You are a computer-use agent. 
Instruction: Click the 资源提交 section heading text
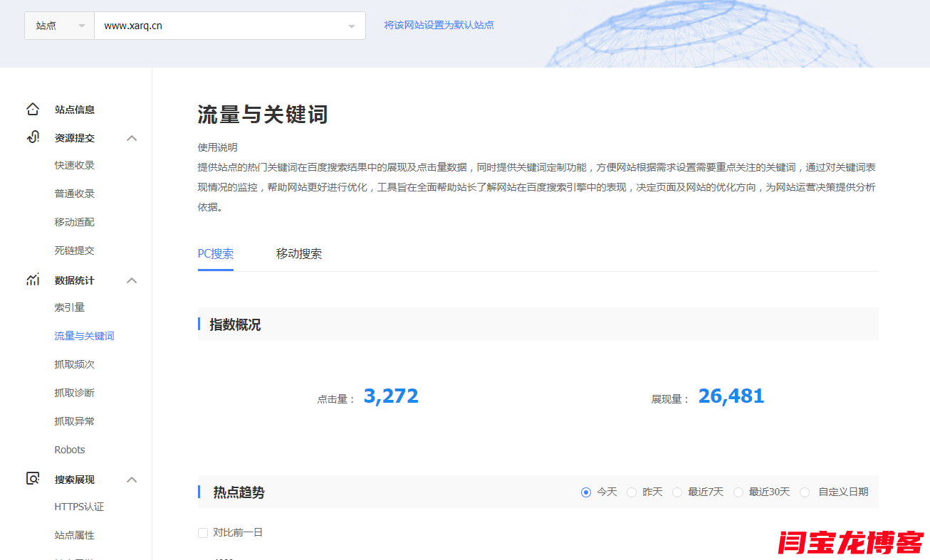coord(75,138)
